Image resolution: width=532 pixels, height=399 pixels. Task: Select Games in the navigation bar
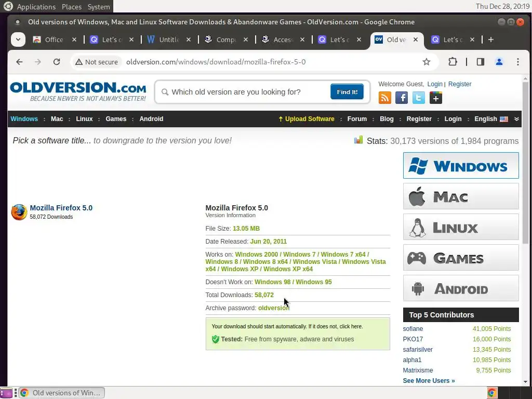click(116, 119)
